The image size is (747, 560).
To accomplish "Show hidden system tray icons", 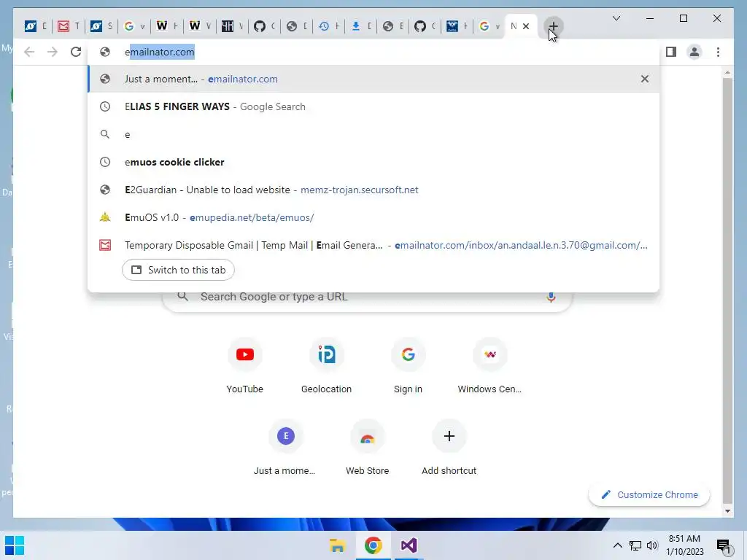I will click(x=617, y=545).
